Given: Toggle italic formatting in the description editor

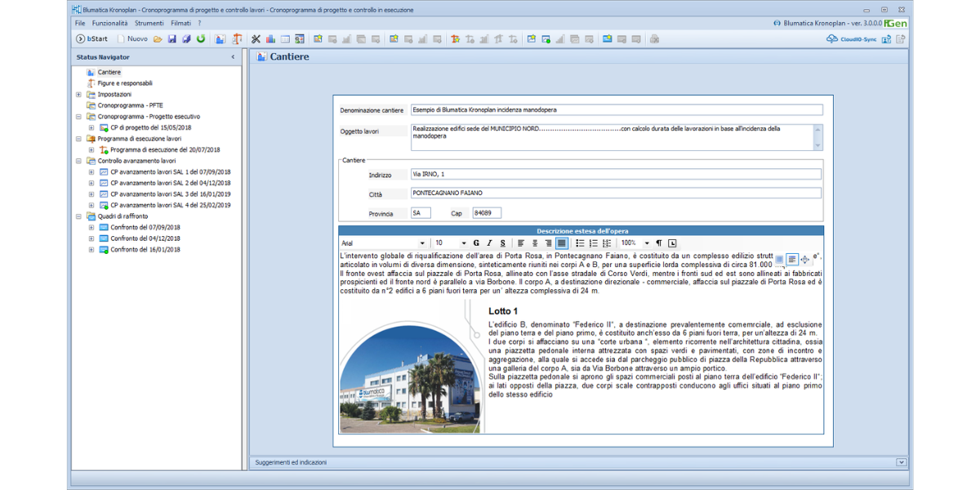Looking at the screenshot, I should [x=489, y=243].
